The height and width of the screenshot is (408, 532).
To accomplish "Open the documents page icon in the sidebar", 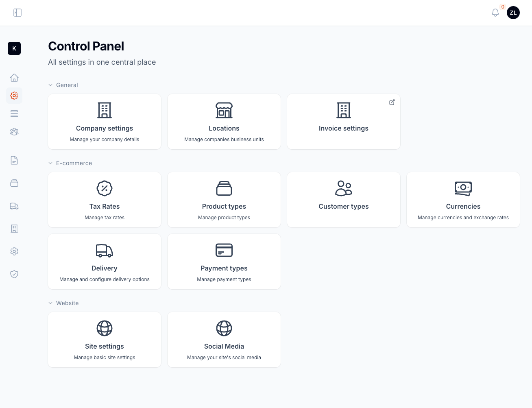I will tap(14, 160).
